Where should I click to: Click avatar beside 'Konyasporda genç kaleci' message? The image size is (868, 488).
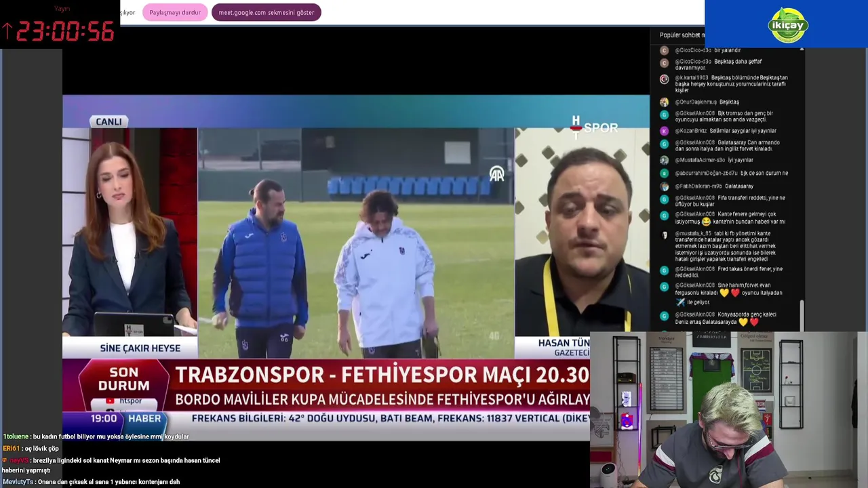[664, 316]
